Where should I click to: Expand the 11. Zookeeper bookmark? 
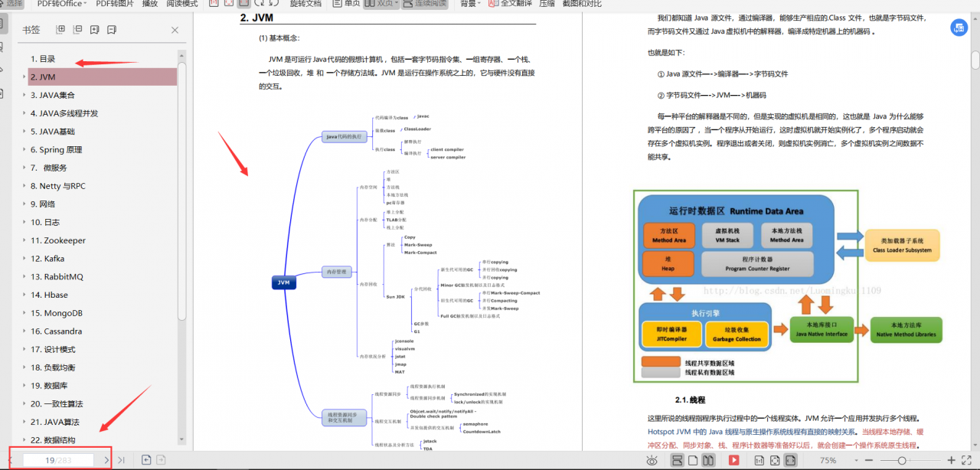click(24, 240)
